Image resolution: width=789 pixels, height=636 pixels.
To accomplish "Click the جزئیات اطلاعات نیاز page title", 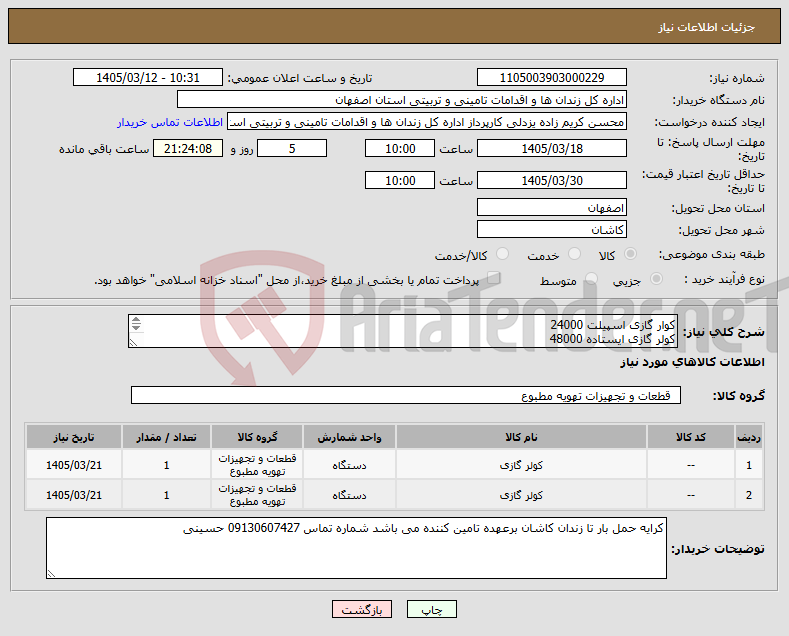I will (x=706, y=27).
